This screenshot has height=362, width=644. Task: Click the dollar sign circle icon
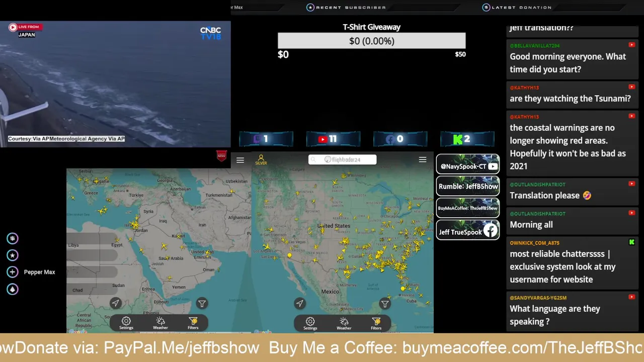coord(13,238)
